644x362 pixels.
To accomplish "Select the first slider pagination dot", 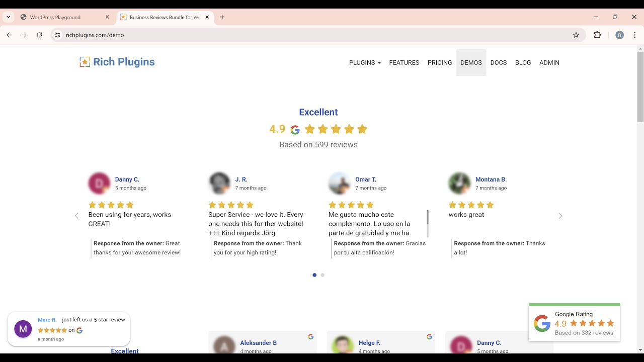I will [314, 275].
